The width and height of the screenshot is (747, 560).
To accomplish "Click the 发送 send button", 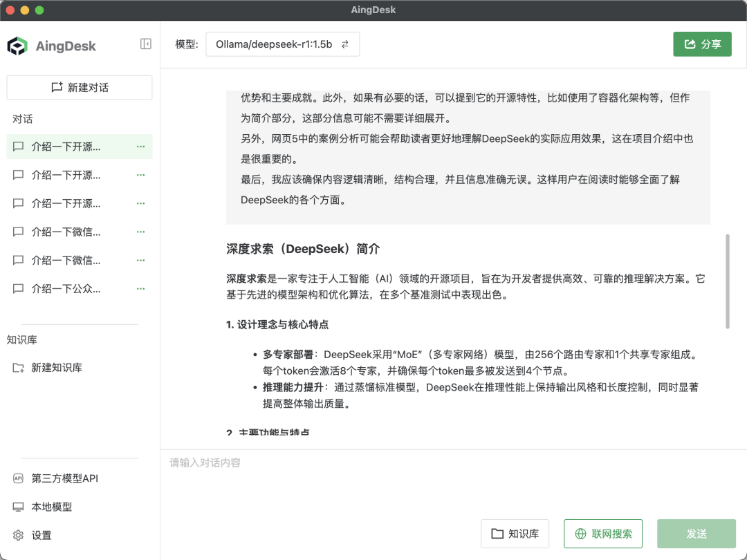I will [697, 534].
